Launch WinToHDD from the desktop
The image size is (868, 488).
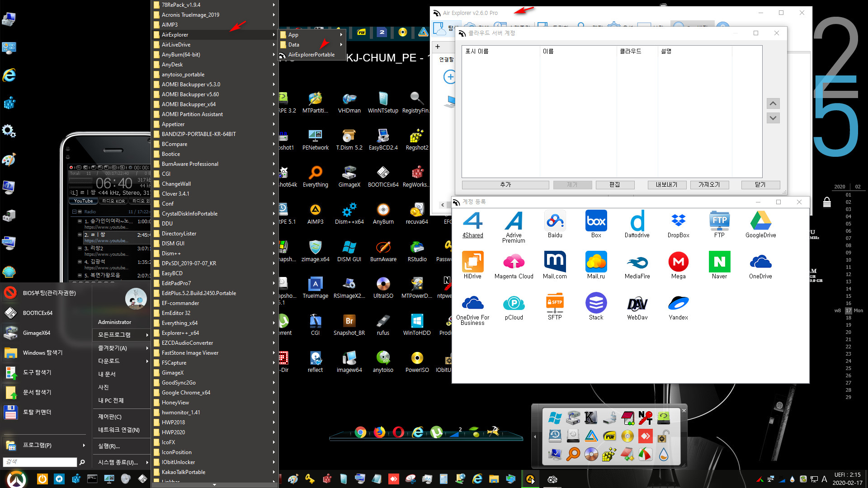pos(417,324)
